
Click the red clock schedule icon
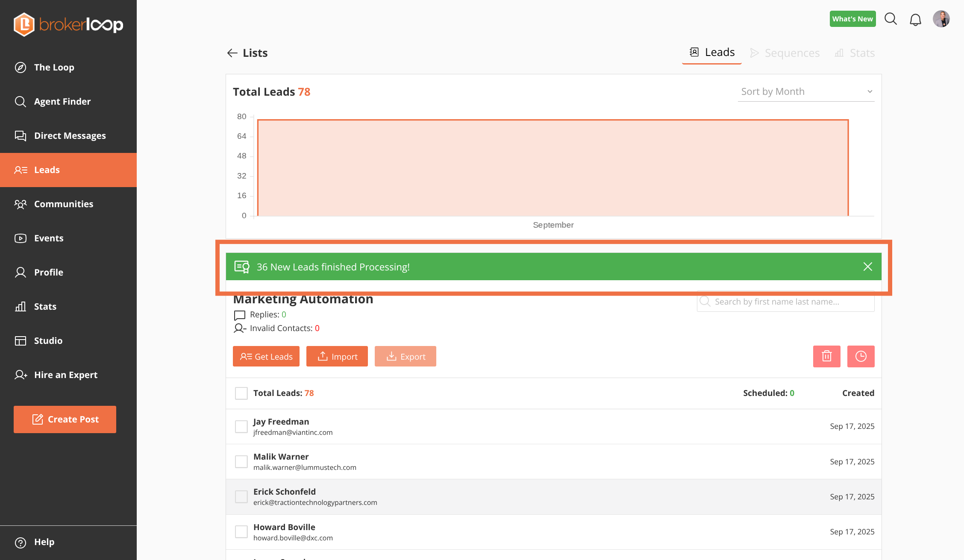861,356
